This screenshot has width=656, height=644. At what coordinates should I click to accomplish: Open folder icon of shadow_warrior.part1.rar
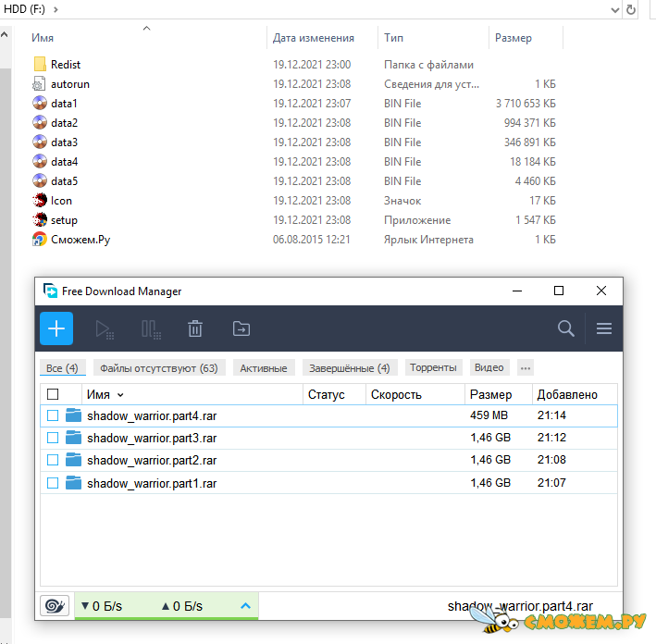pyautogui.click(x=74, y=482)
